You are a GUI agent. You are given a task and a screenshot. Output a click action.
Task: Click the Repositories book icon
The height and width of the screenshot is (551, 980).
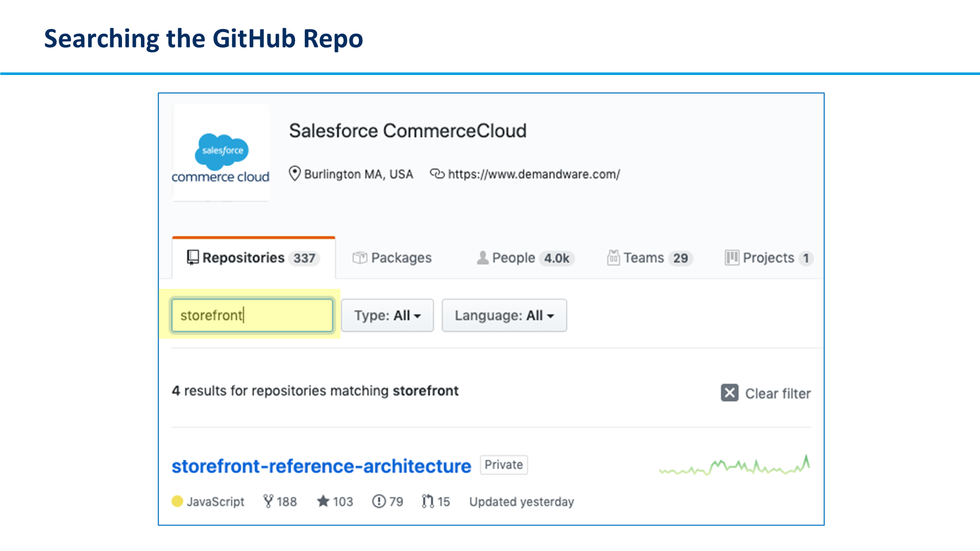[192, 258]
